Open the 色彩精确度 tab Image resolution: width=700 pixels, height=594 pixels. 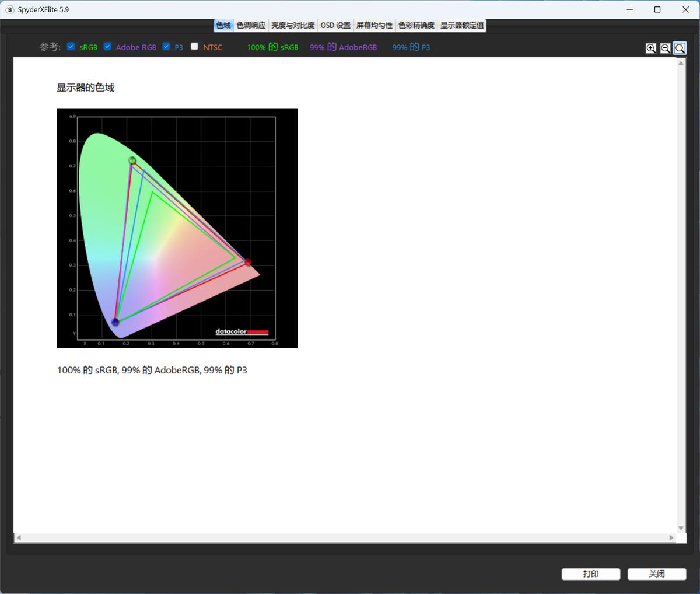(x=416, y=25)
